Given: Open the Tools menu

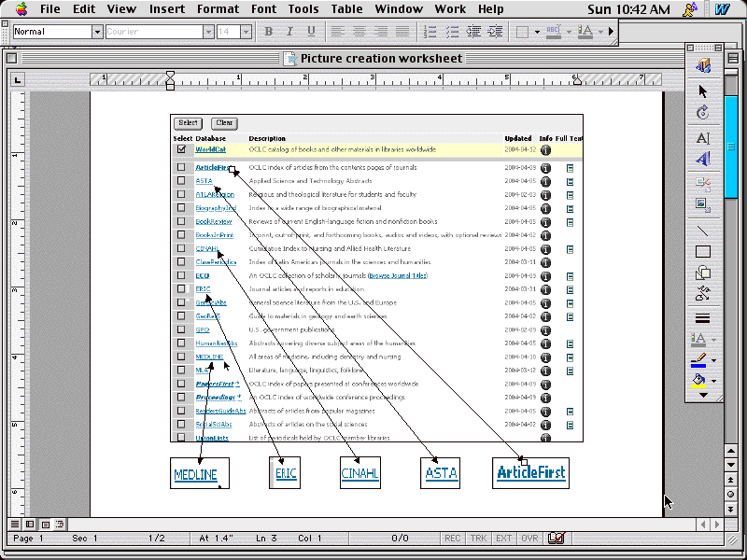Looking at the screenshot, I should (303, 9).
